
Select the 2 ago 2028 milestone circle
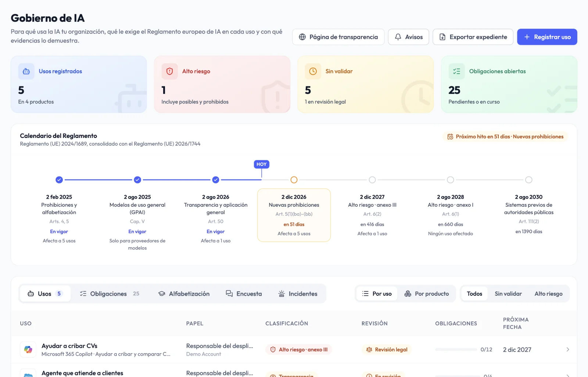[451, 180]
